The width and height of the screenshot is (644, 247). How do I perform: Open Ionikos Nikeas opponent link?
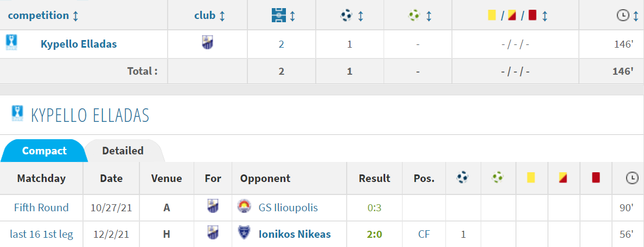295,235
